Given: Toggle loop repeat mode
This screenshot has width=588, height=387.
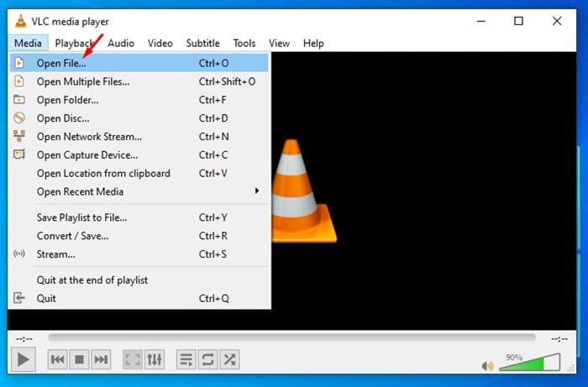Looking at the screenshot, I should [207, 359].
